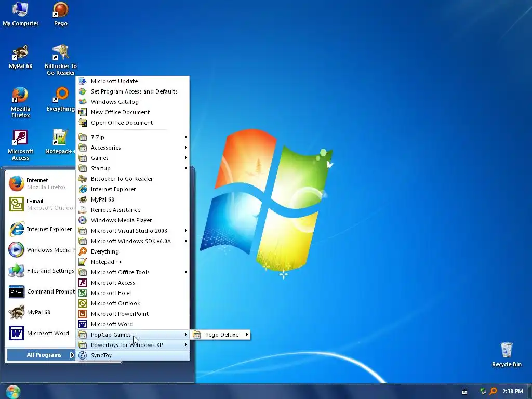Viewport: 532px width, 399px height.
Task: Open Everything desktop shortcut
Action: (60, 99)
